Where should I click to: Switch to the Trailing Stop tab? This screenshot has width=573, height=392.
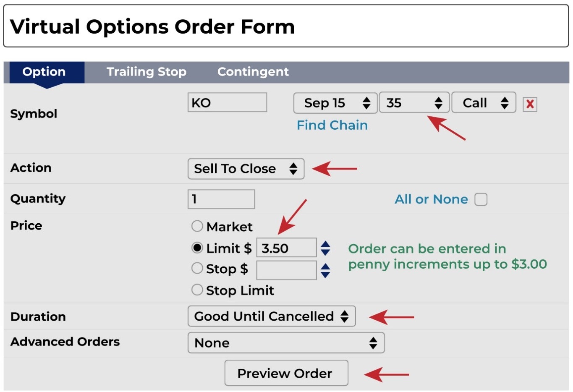[147, 72]
